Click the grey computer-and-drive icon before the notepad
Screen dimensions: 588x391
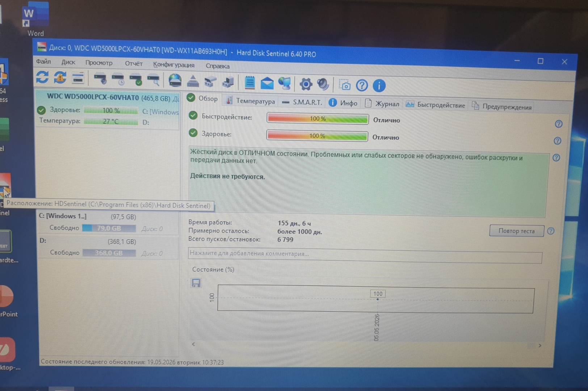(228, 82)
